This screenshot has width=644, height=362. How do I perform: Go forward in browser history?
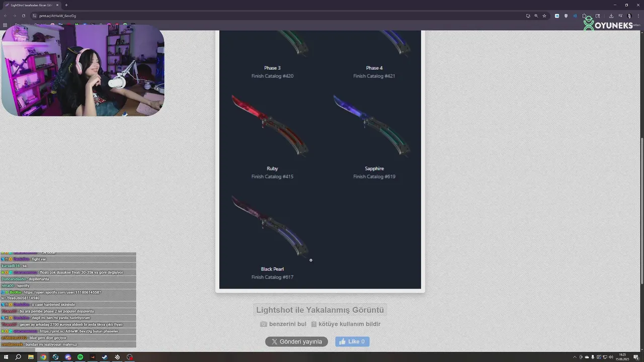coord(14,16)
